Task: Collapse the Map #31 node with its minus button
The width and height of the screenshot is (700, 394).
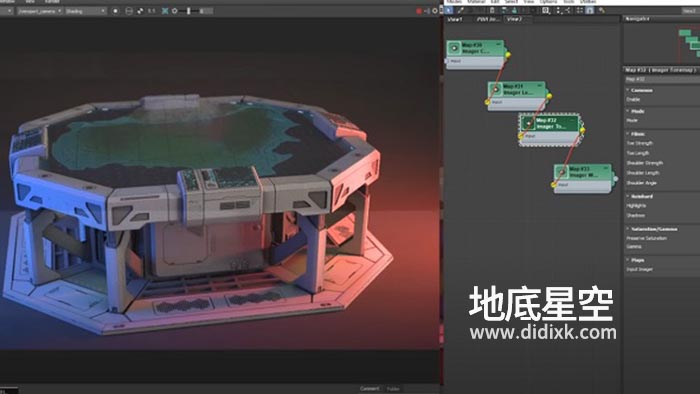Action: (540, 85)
